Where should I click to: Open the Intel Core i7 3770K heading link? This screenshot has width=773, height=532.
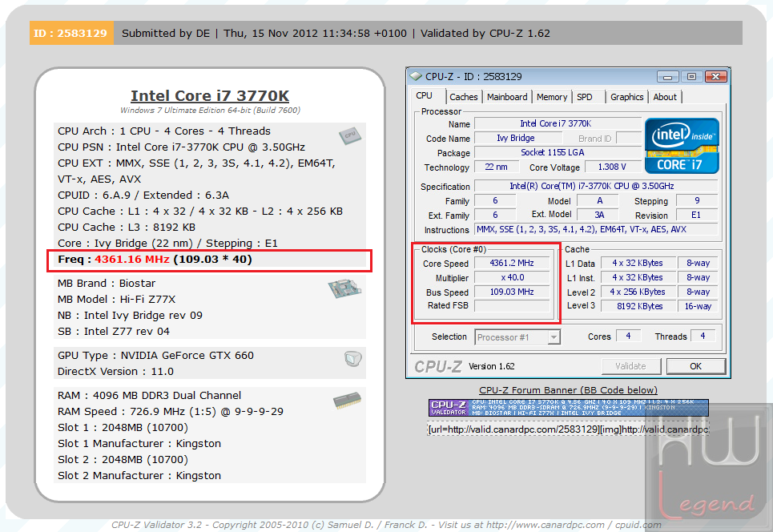[x=210, y=95]
